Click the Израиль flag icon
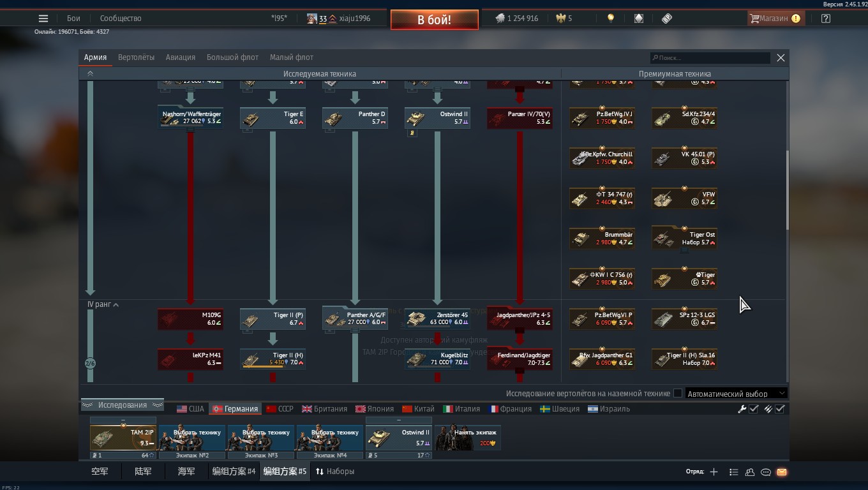 tap(593, 409)
